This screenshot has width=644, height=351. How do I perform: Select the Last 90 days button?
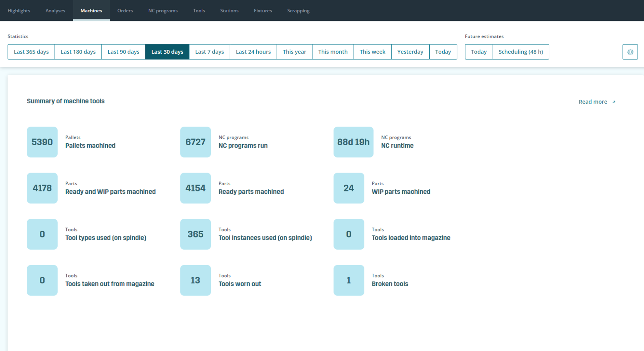coord(123,52)
